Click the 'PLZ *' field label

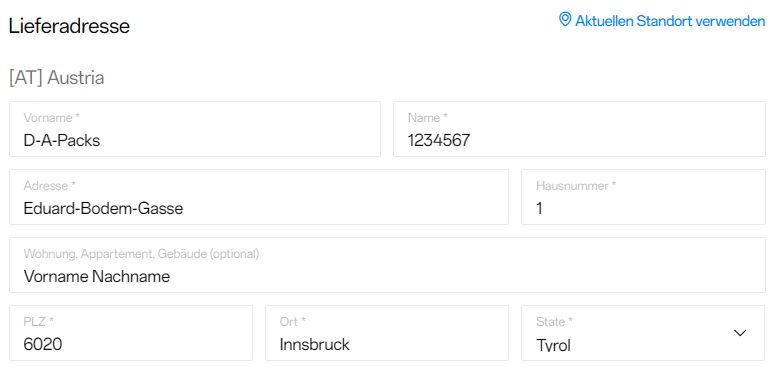coord(38,322)
